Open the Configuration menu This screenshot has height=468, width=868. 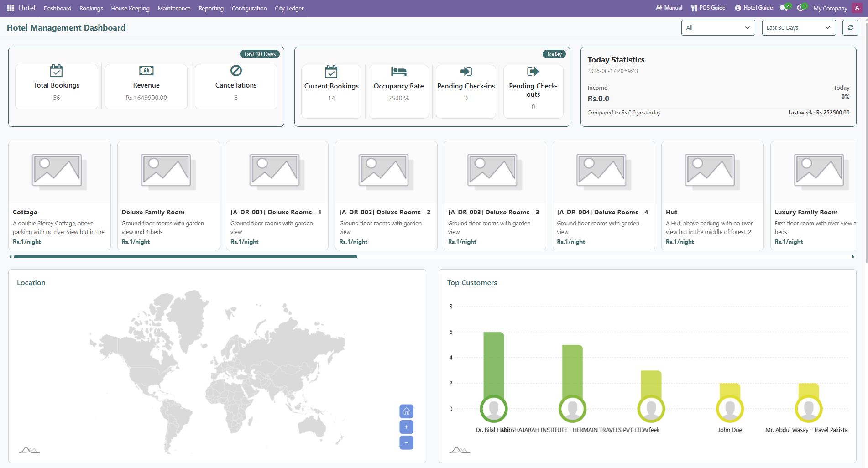249,8
